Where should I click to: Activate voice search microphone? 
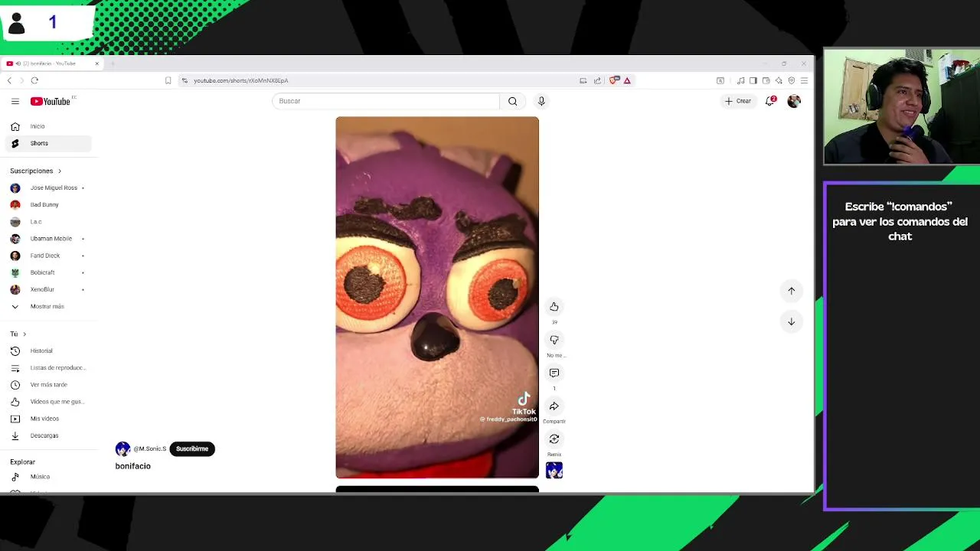(541, 101)
